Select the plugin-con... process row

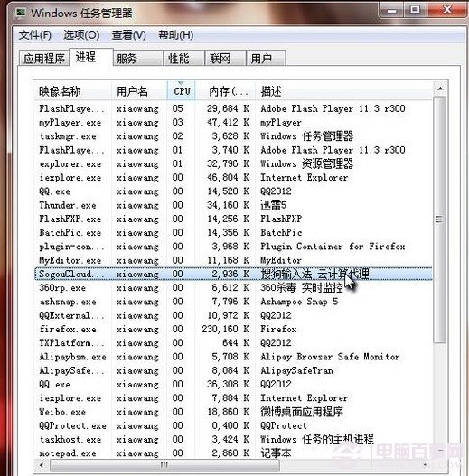[x=233, y=247]
